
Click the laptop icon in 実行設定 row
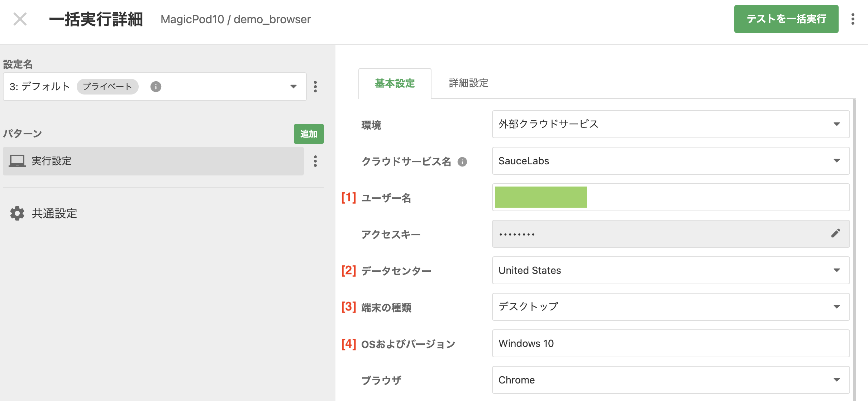(17, 161)
